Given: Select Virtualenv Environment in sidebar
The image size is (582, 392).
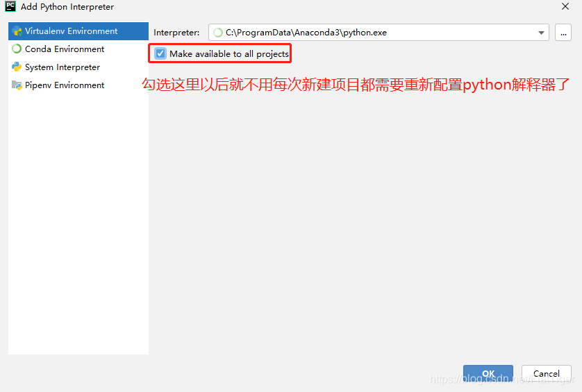Looking at the screenshot, I should [78, 31].
